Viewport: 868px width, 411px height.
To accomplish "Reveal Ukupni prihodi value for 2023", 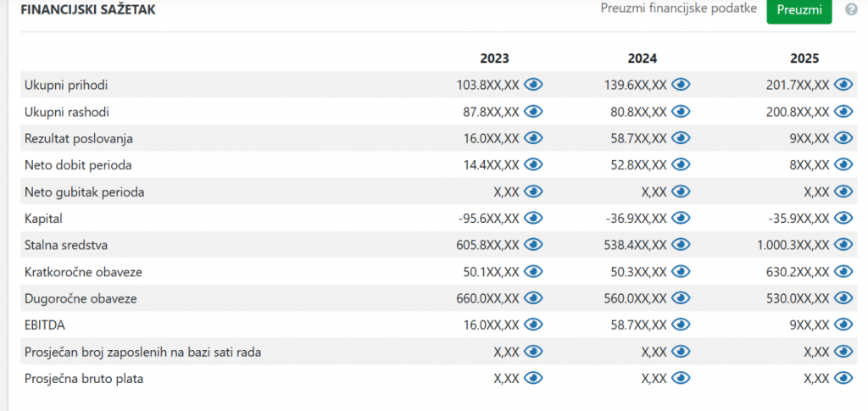I will click(533, 85).
